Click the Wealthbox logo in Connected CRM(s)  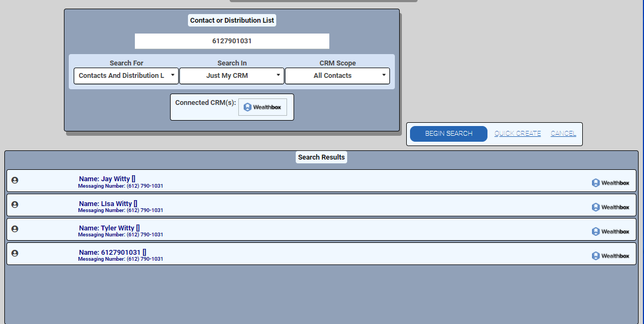point(263,107)
